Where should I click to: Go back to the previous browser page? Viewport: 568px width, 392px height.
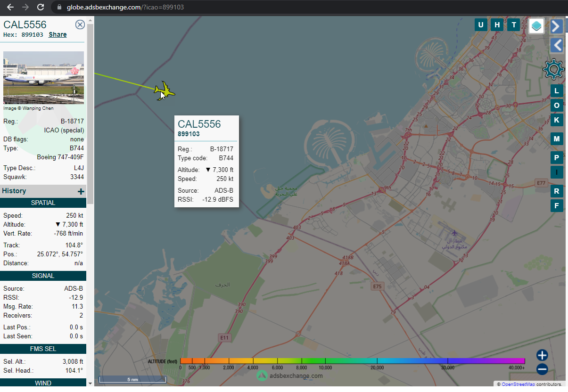coord(10,7)
